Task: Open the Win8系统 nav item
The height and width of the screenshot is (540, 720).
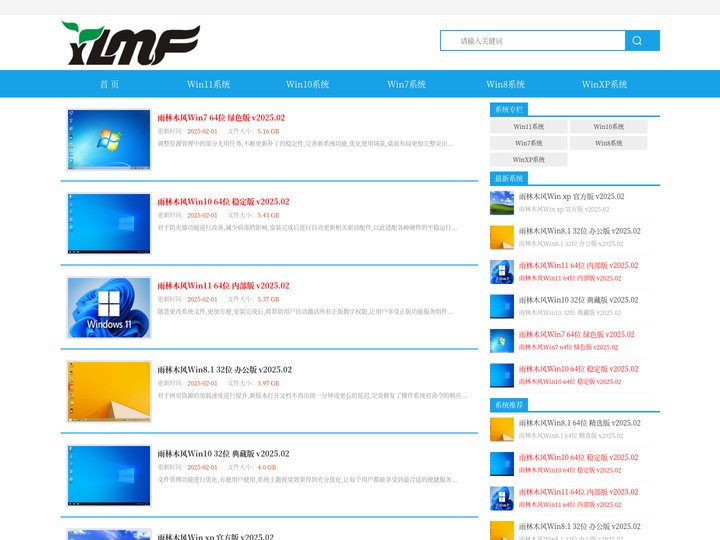Action: [x=506, y=84]
